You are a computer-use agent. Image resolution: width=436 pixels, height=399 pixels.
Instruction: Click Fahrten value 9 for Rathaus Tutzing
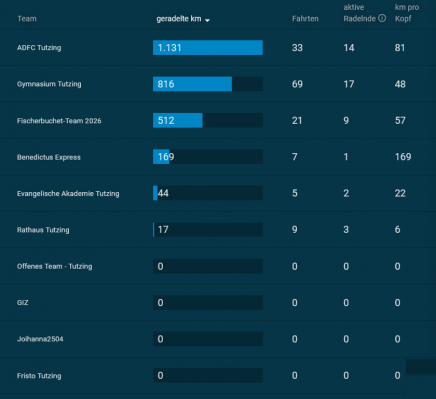pyautogui.click(x=295, y=230)
